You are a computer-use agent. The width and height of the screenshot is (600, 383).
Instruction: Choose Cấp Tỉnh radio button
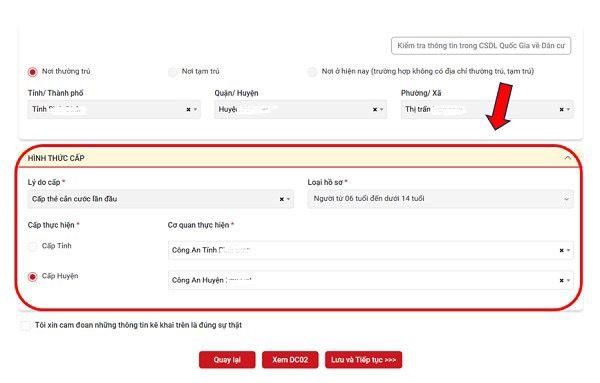33,246
